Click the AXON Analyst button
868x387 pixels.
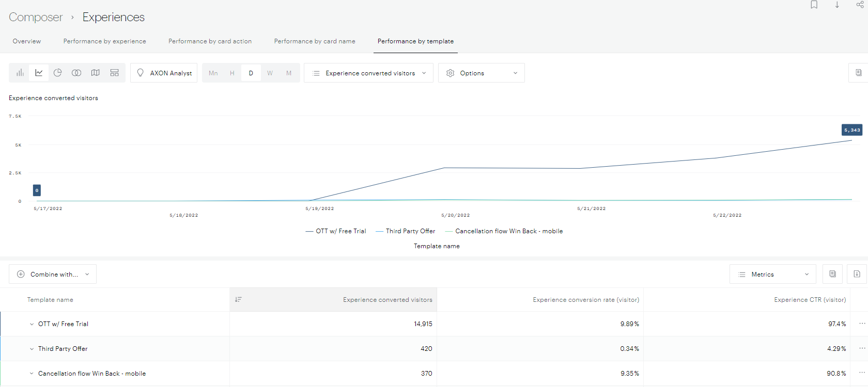[164, 73]
